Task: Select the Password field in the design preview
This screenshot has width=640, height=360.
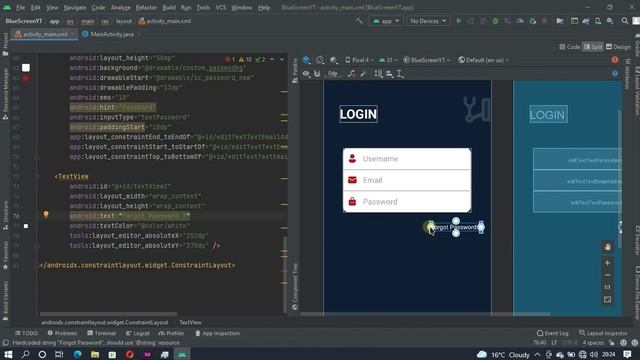Action: click(x=407, y=202)
